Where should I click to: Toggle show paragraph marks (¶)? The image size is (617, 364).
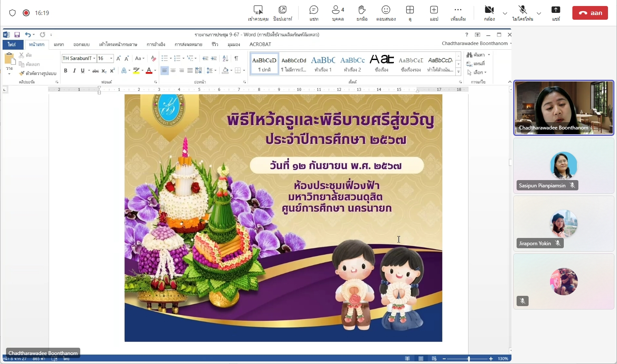(236, 58)
